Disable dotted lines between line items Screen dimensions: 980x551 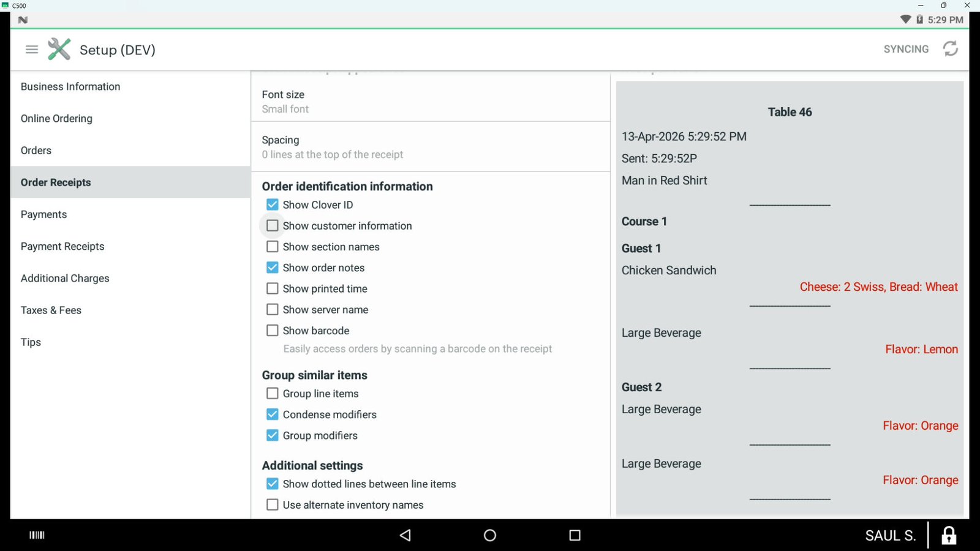[273, 484]
